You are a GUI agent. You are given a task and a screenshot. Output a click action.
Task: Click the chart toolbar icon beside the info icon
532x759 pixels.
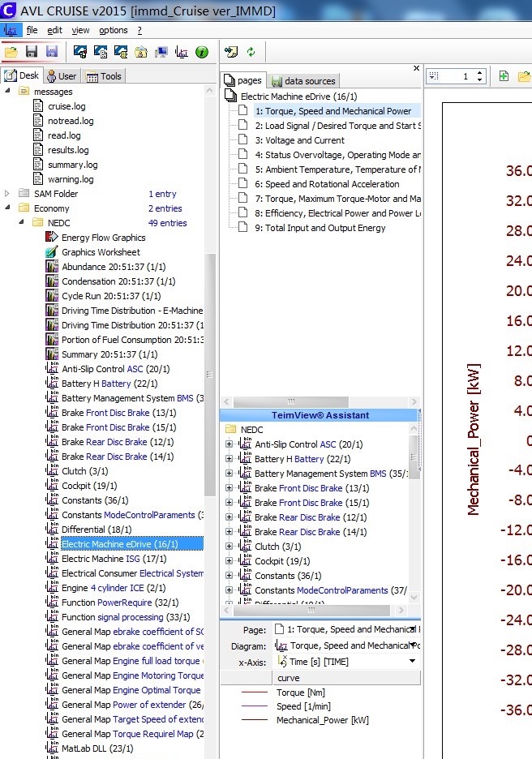pyautogui.click(x=182, y=52)
